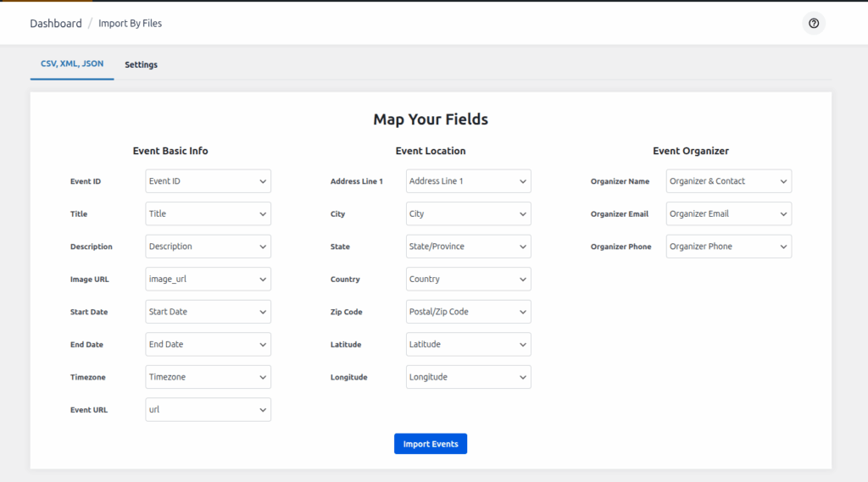Screen dimensions: 868x482
Task: Open the Event ID mapping dropdown
Action: 209,181
